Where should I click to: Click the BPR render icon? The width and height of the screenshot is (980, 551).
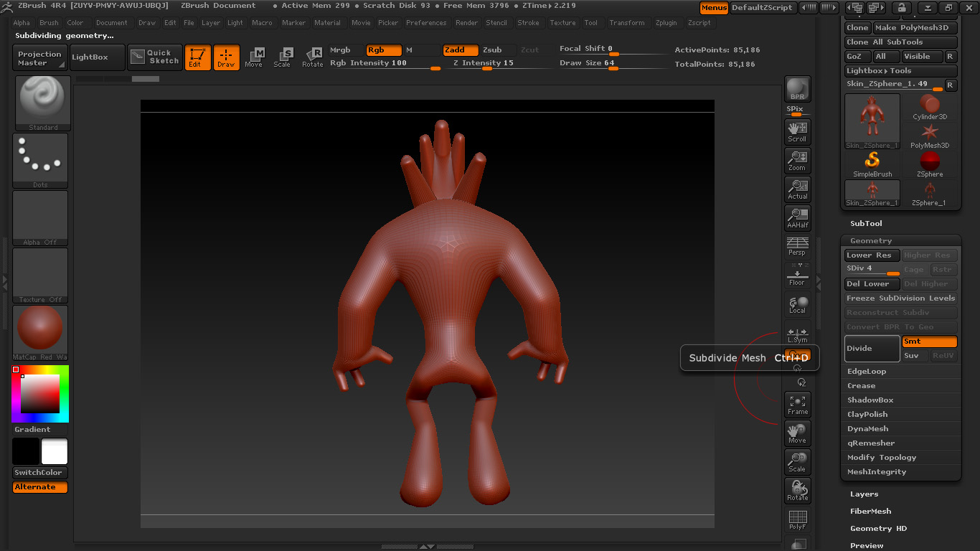tap(797, 89)
